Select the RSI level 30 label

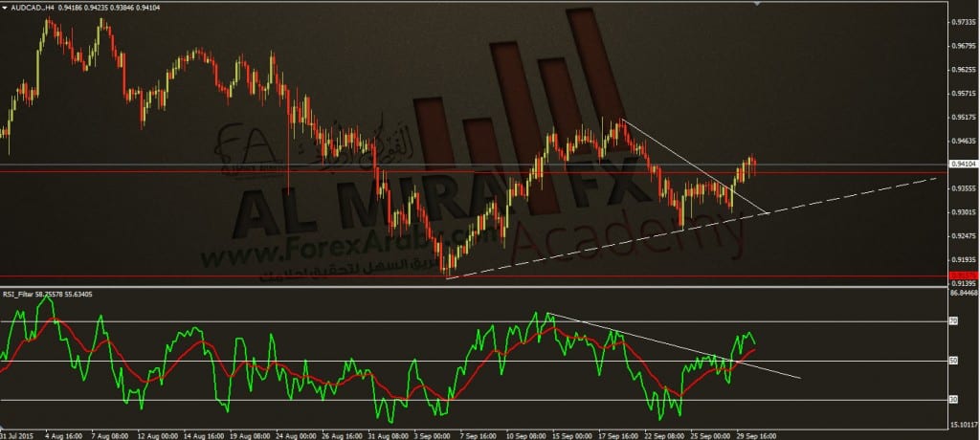953,400
